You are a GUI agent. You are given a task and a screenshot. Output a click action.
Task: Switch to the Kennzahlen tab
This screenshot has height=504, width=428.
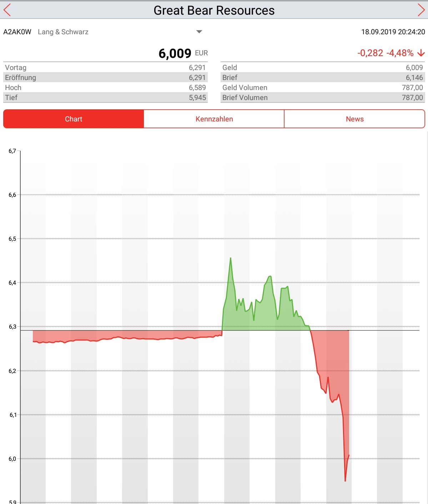tap(214, 119)
